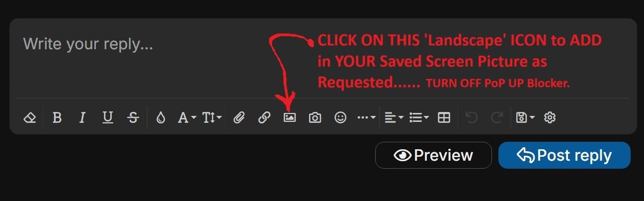
Task: Click the Insert table icon
Action: 444,118
